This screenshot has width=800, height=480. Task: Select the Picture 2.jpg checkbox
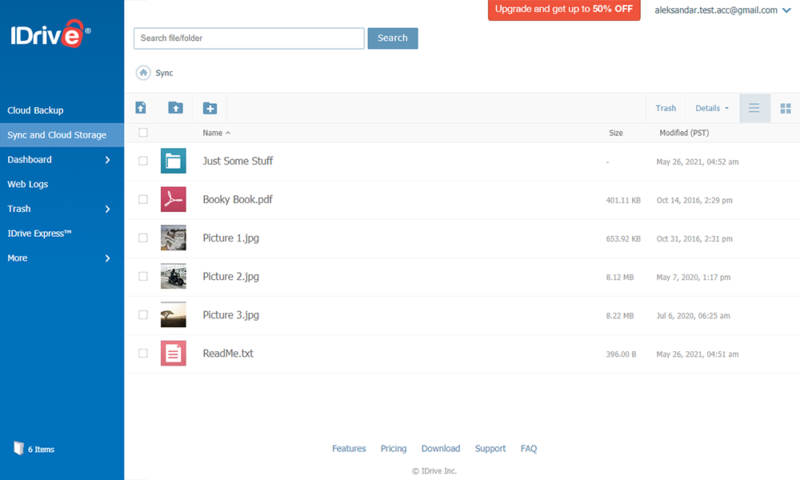tap(143, 276)
